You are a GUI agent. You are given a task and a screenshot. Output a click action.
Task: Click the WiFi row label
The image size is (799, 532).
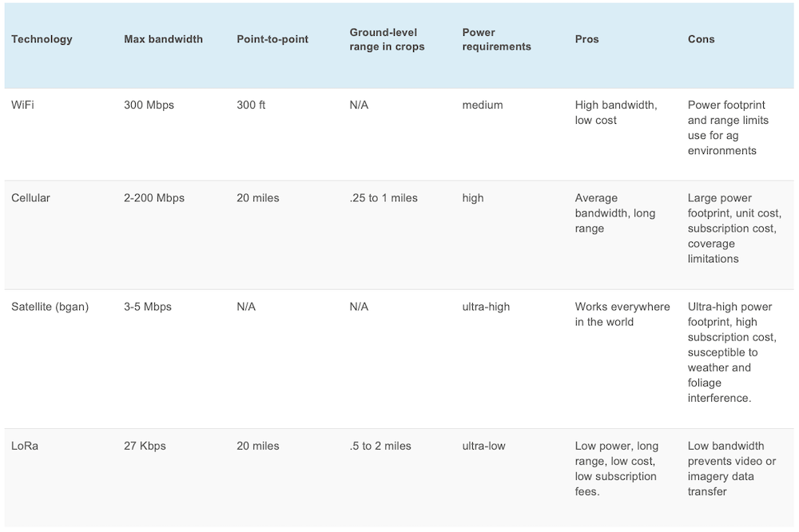tap(22, 105)
